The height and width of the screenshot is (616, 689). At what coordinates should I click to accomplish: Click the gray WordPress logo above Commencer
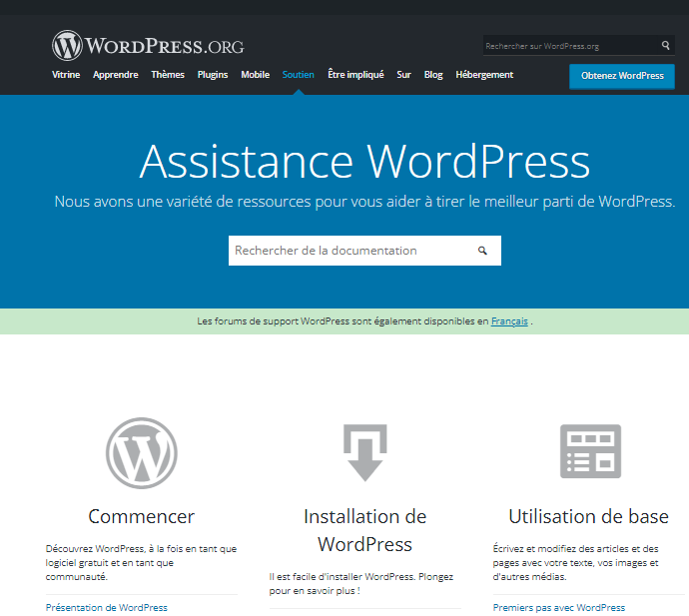click(x=142, y=453)
